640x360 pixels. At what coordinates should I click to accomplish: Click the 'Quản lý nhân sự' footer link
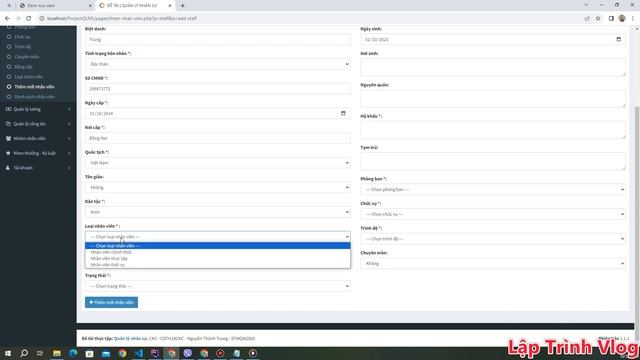pos(131,338)
